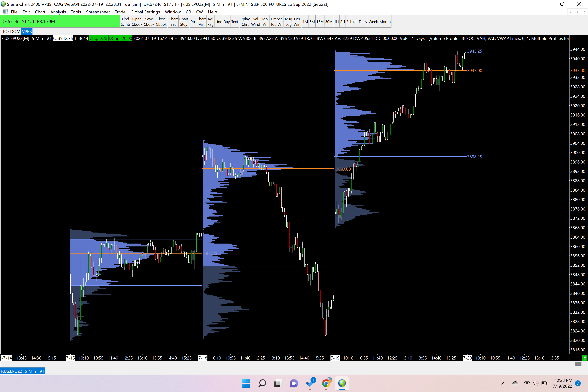Open the Message Log button
Viewport: 588px width, 392px height.
coord(288,21)
